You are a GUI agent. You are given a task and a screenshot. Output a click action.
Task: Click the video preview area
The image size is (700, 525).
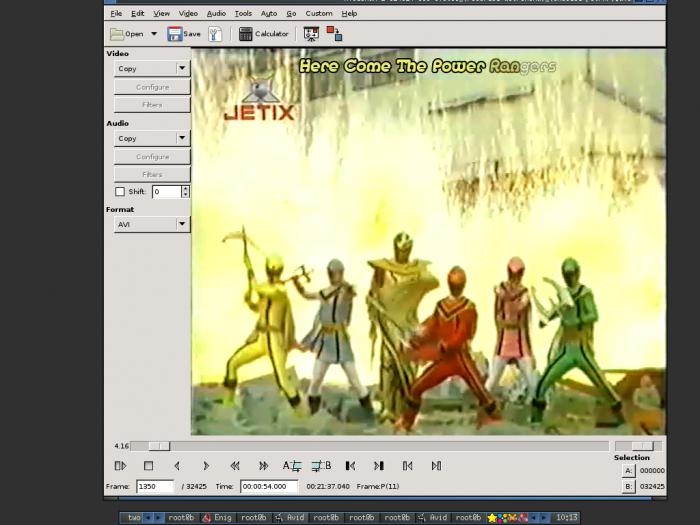point(428,242)
